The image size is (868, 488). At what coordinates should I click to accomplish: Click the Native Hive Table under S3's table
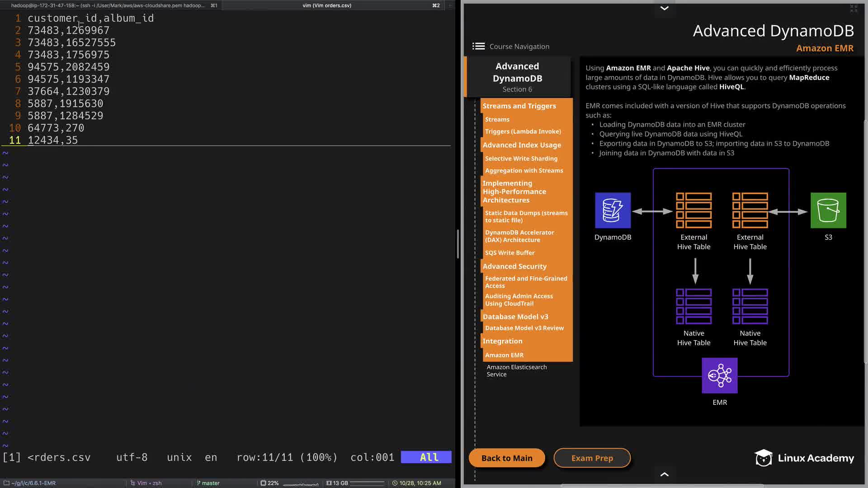750,307
